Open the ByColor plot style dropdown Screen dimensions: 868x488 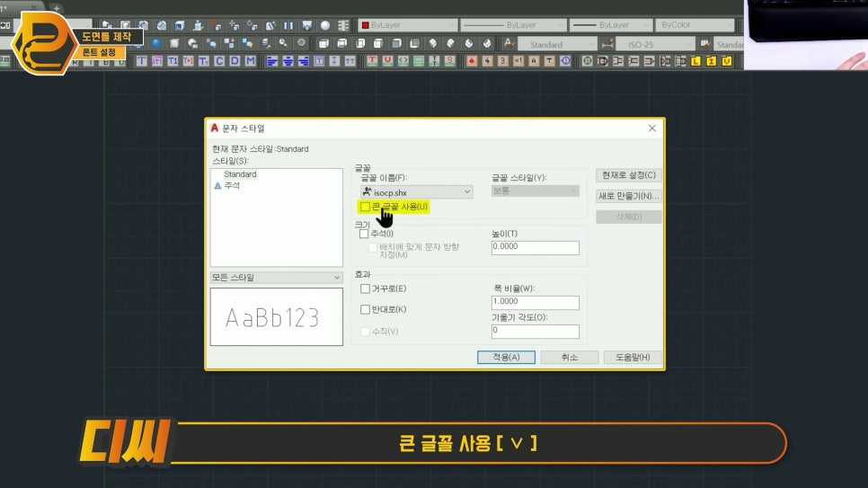pos(695,25)
